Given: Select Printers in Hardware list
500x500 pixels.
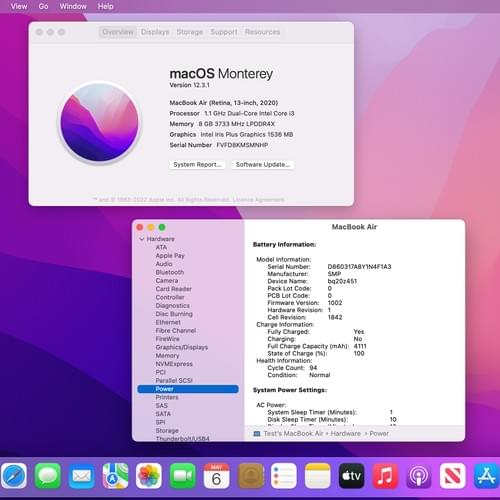Looking at the screenshot, I should point(167,397).
